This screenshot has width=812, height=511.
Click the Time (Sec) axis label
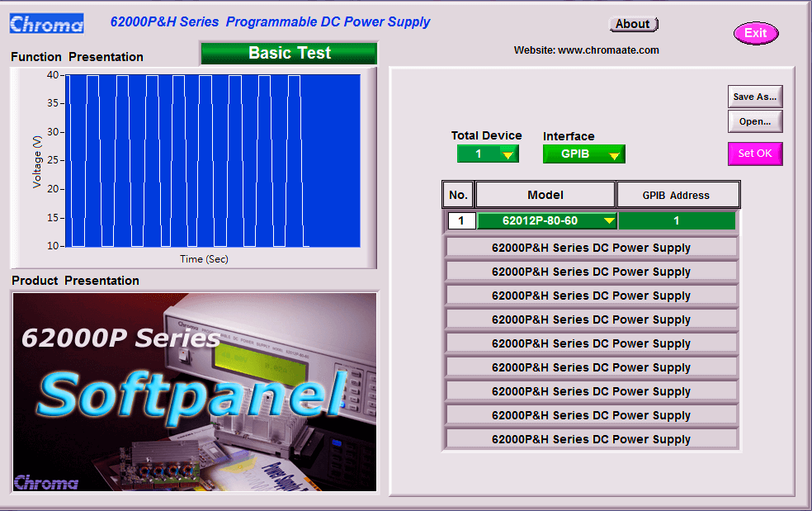[204, 259]
